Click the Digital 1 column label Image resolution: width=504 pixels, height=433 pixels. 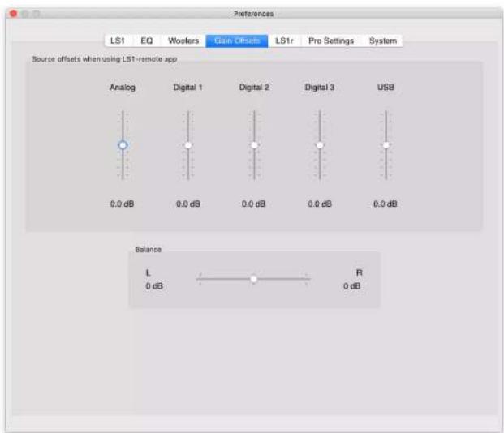(187, 88)
